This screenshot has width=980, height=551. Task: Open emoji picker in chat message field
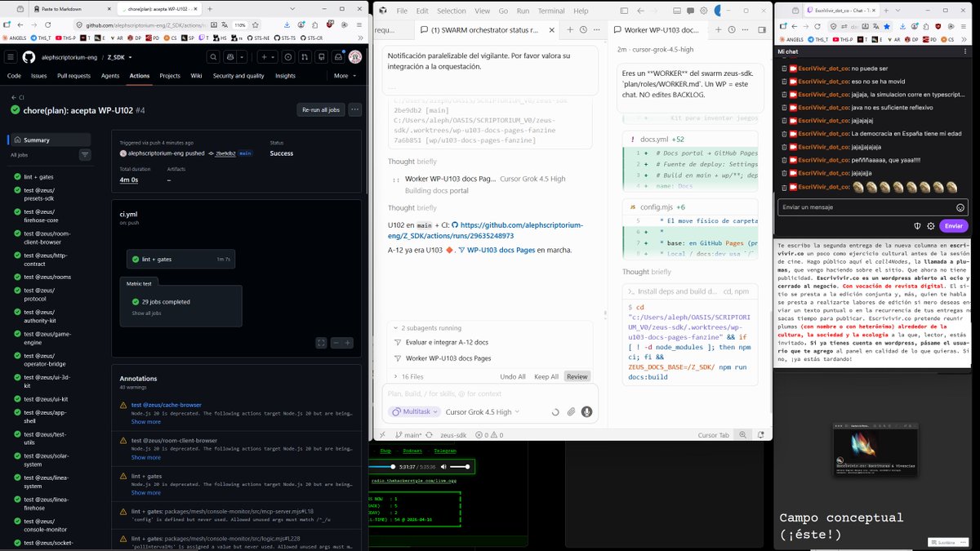click(960, 207)
